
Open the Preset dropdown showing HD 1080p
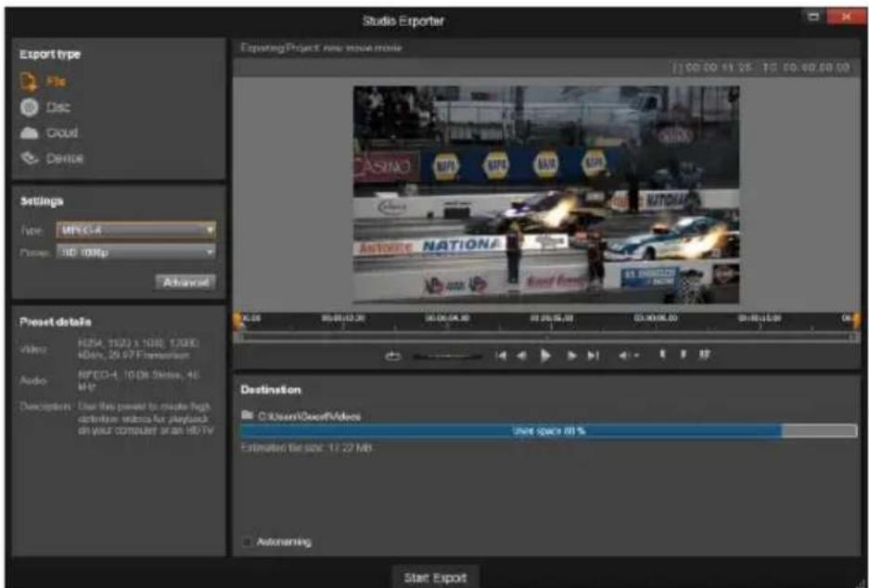(135, 252)
